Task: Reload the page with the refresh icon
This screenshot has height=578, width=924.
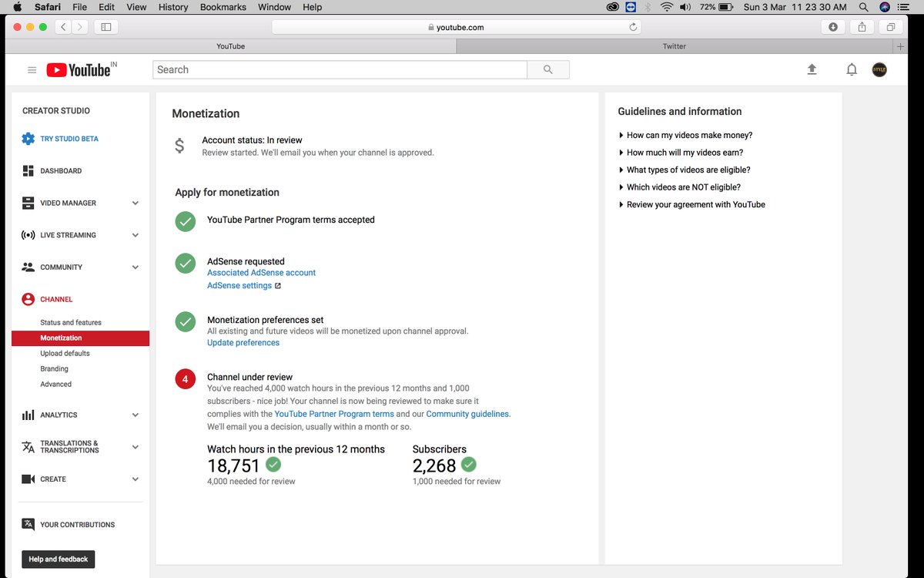Action: click(x=633, y=27)
